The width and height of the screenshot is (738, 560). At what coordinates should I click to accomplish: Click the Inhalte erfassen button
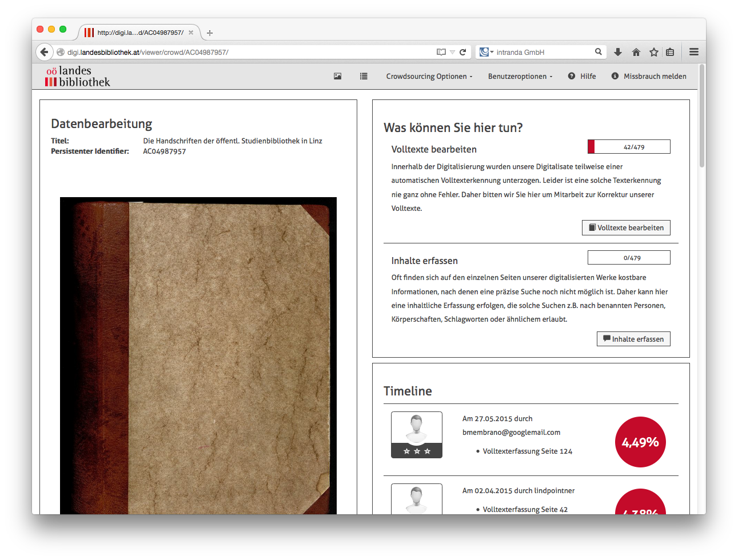pyautogui.click(x=633, y=339)
